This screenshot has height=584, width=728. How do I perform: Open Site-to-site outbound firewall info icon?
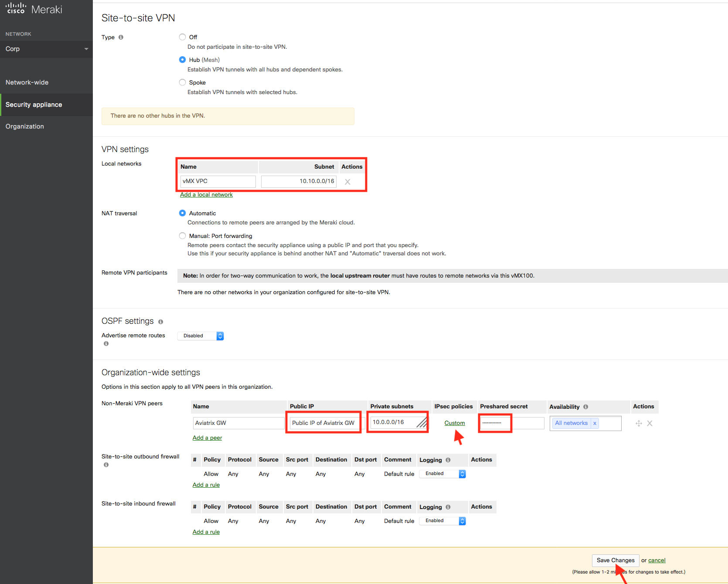coord(106,465)
